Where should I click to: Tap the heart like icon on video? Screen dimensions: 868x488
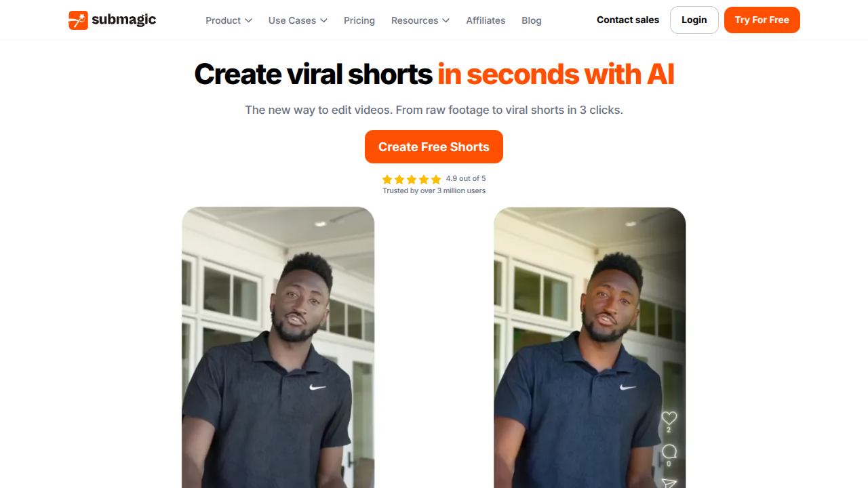click(x=669, y=418)
